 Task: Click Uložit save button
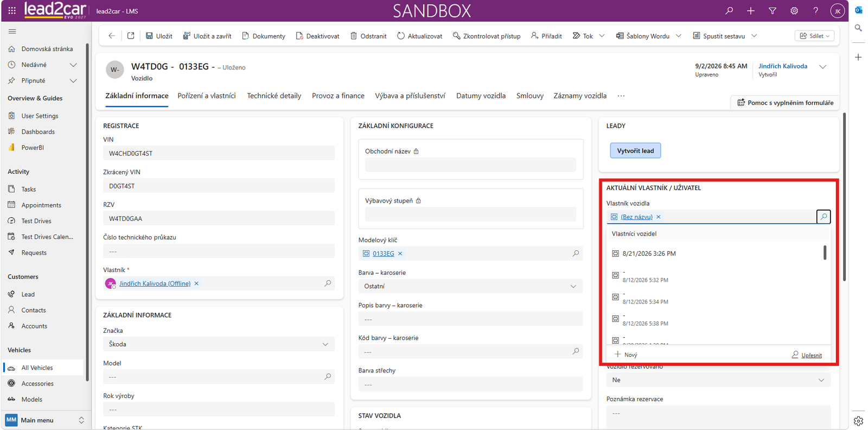[x=159, y=36]
